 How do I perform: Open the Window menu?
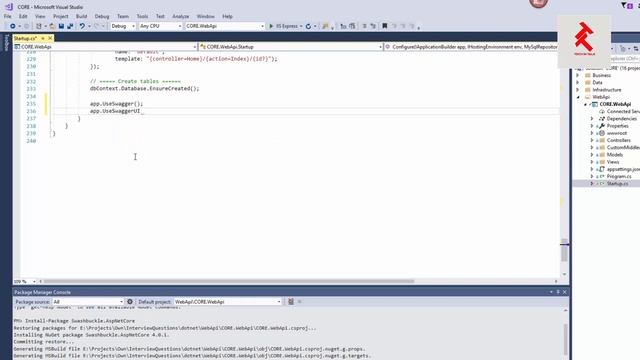[x=205, y=16]
